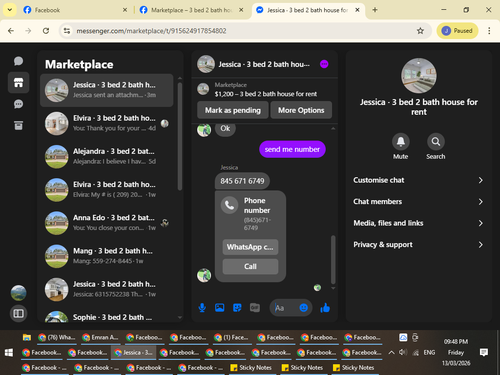Click Call button in phone card
Viewport: 500px width, 375px height.
point(250,266)
